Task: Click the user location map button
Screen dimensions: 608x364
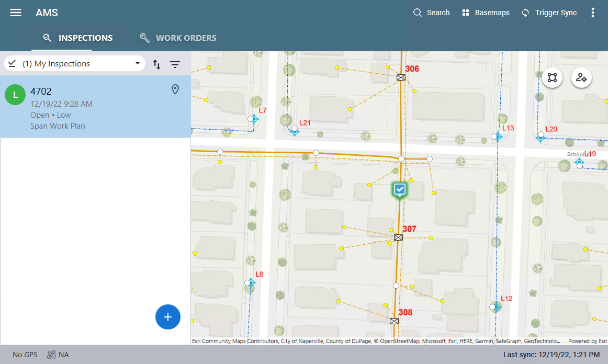Action: 581,78
